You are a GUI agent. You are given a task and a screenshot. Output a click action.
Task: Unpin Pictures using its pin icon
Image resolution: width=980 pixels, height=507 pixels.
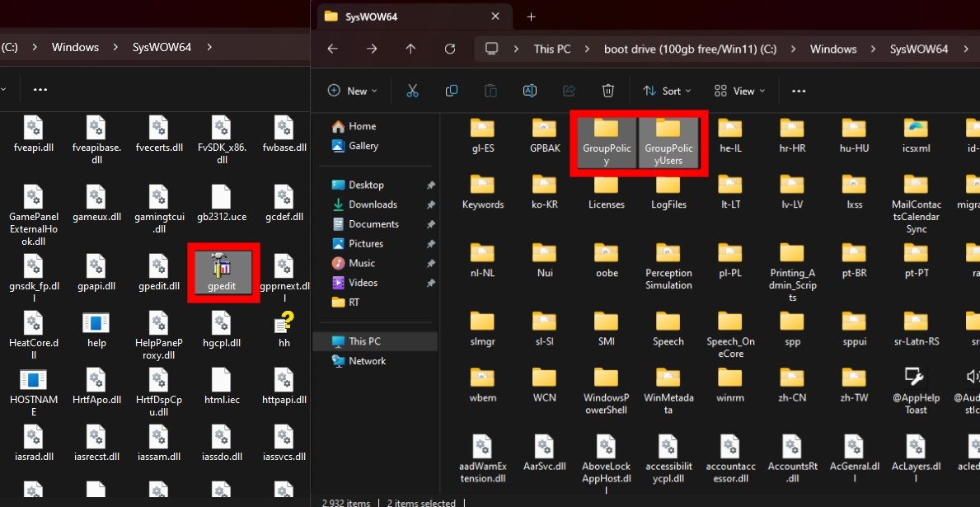click(430, 244)
